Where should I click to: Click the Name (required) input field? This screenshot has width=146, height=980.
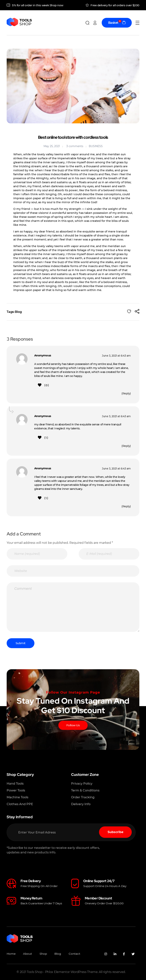[37, 553]
